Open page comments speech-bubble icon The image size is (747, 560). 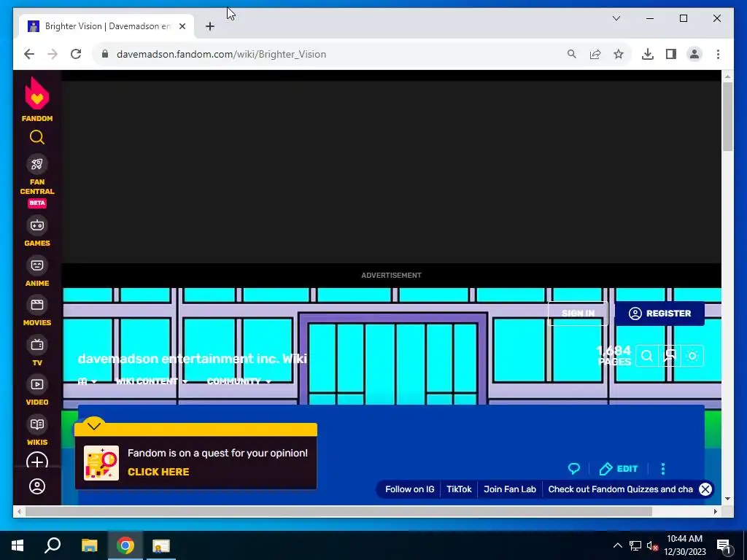pyautogui.click(x=574, y=469)
